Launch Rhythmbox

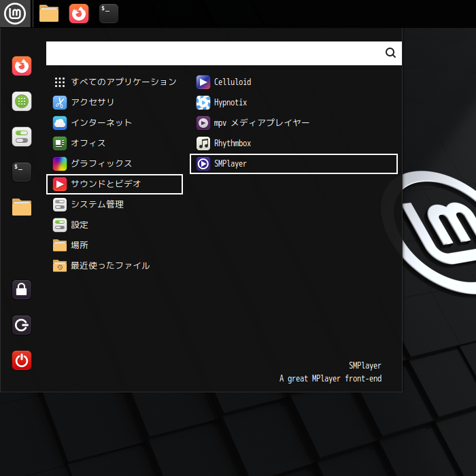pos(294,143)
